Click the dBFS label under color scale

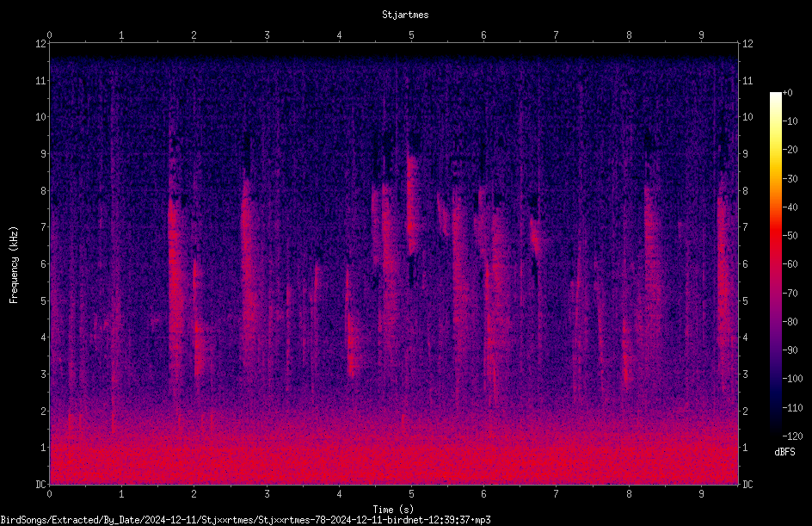pos(784,452)
